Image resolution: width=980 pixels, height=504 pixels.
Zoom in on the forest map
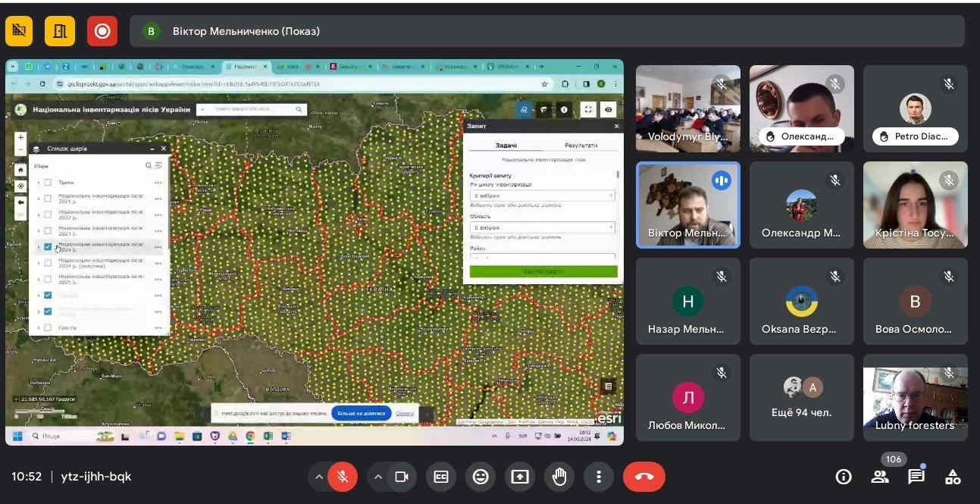click(20, 137)
